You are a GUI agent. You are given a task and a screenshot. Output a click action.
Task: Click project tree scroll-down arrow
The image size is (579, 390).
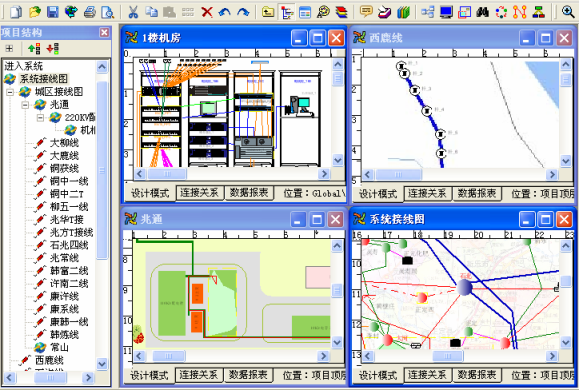click(102, 364)
